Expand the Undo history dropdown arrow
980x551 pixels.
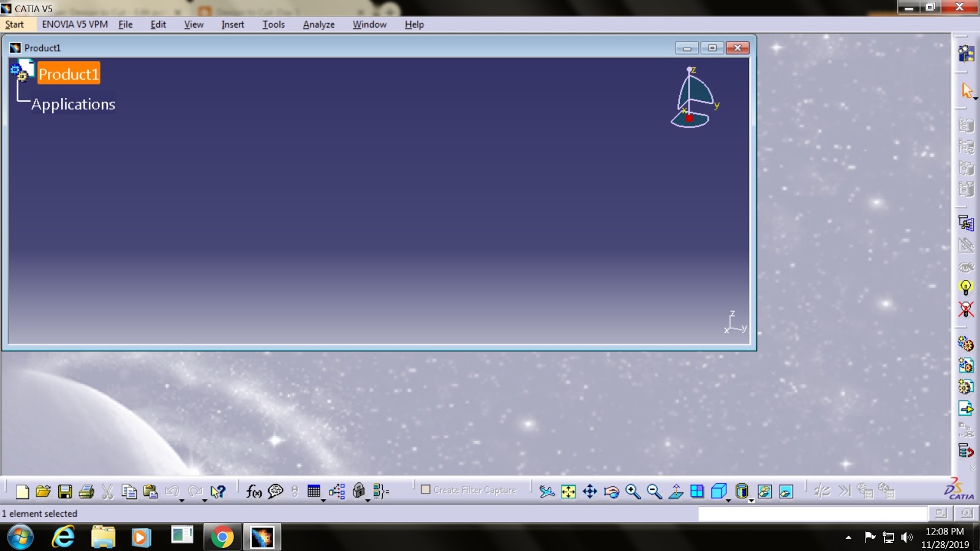[182, 500]
